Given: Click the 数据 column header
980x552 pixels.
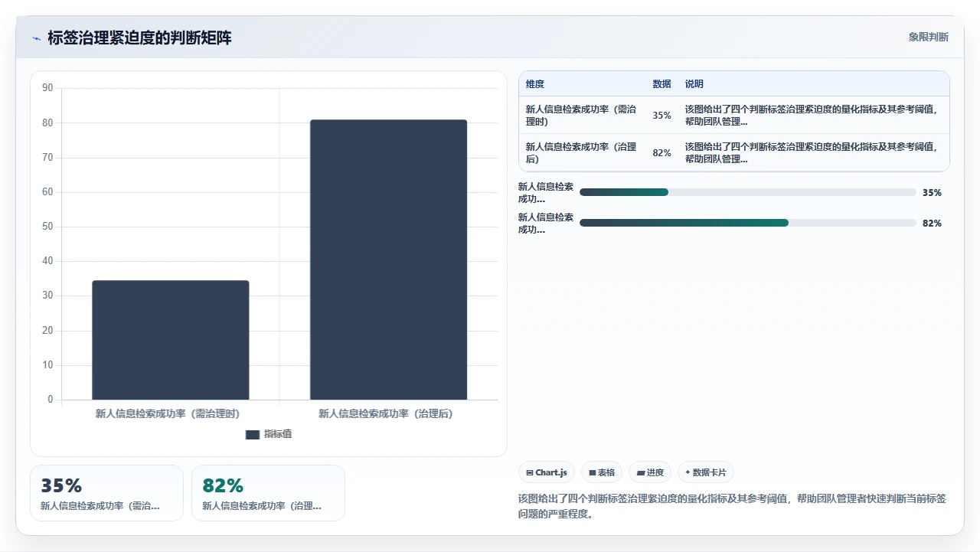Looking at the screenshot, I should click(661, 84).
